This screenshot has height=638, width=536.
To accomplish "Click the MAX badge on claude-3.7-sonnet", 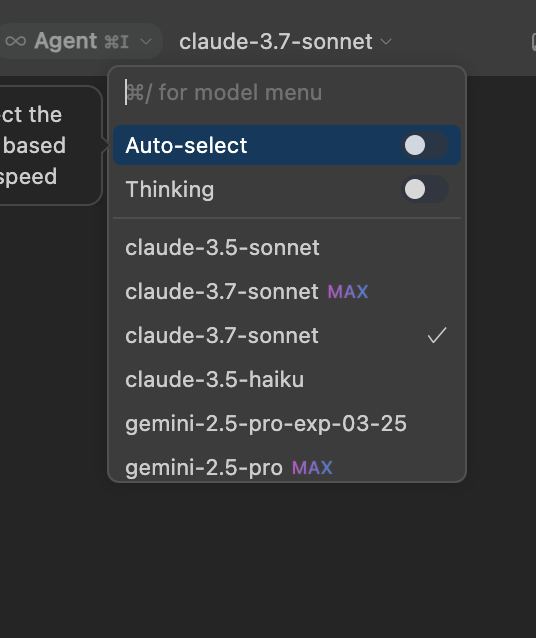I will point(348,292).
